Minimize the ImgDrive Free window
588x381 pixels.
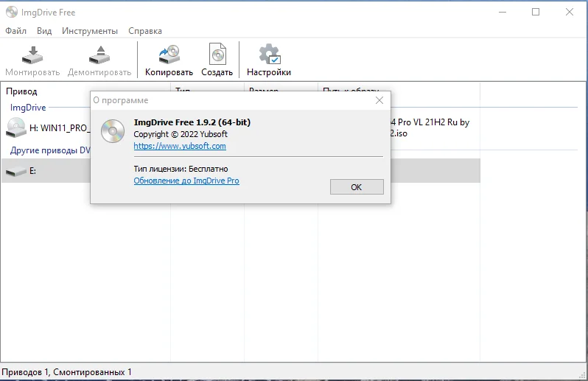pyautogui.click(x=502, y=12)
